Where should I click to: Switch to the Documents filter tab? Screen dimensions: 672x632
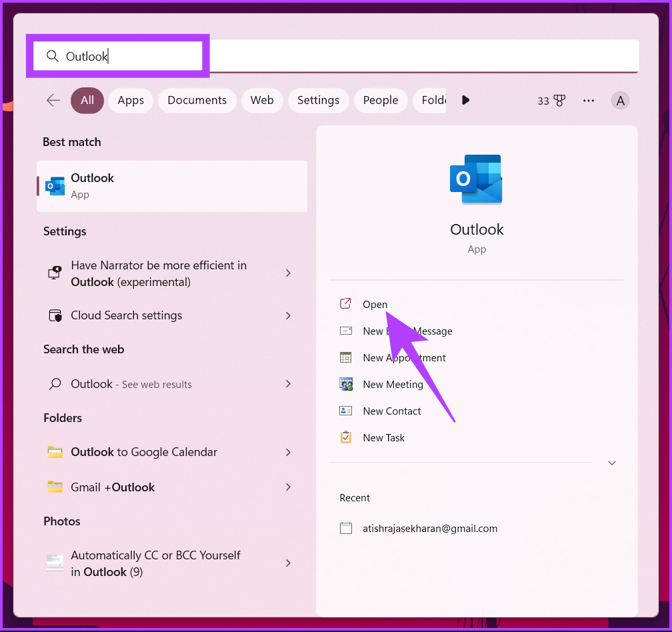point(197,100)
